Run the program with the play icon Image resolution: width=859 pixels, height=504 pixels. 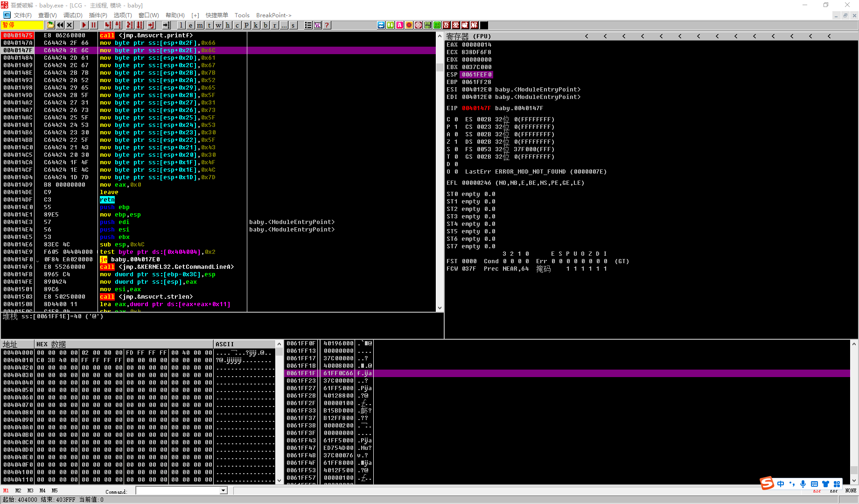click(x=84, y=25)
